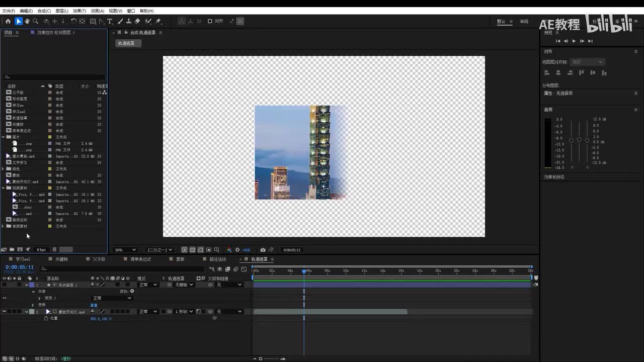Click the Home icon in the toolbar

click(x=8, y=21)
